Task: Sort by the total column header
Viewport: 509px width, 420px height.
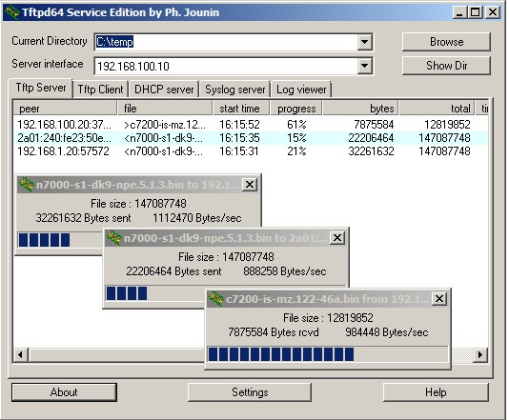Action: (437, 109)
